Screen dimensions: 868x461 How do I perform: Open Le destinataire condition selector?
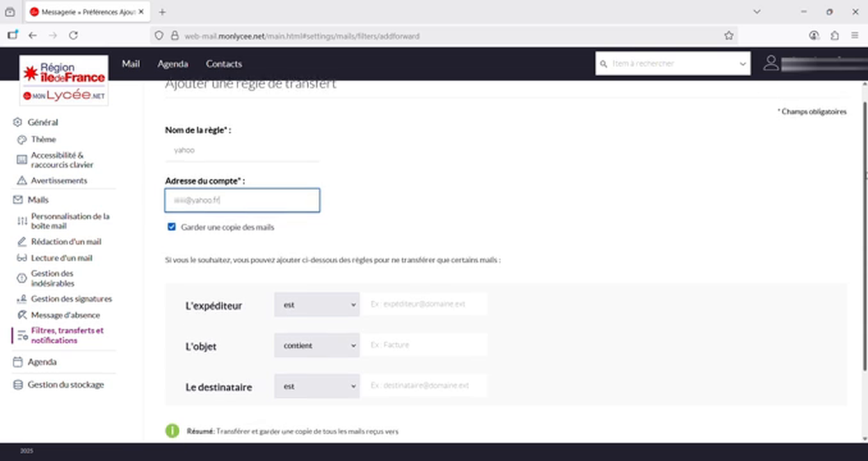(x=316, y=385)
